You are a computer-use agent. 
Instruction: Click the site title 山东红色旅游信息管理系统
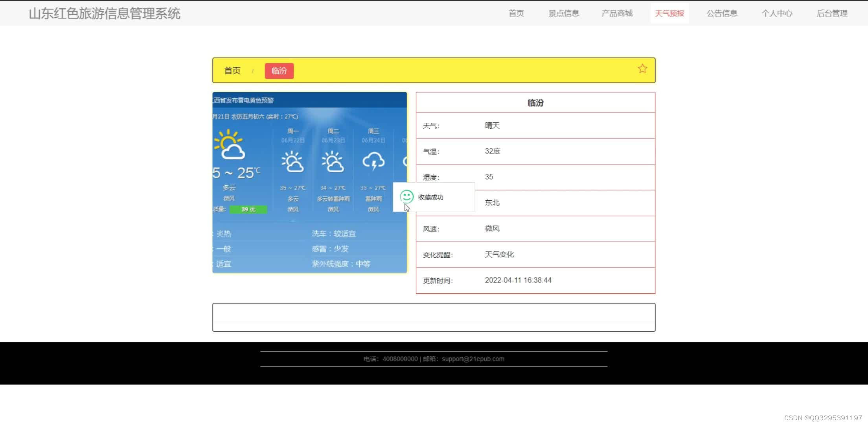(105, 14)
